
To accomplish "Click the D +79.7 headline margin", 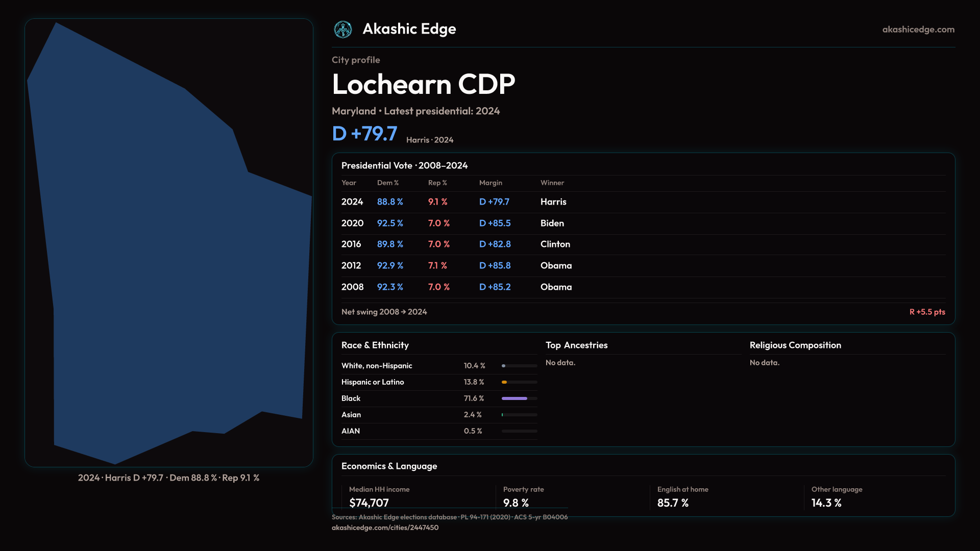I will click(364, 134).
